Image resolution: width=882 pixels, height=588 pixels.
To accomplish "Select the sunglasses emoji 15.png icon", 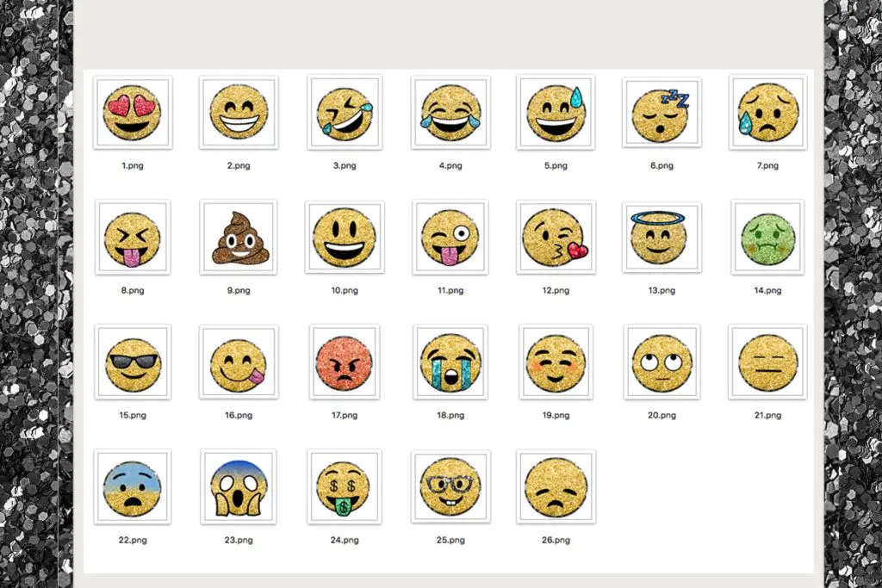I will click(x=133, y=362).
